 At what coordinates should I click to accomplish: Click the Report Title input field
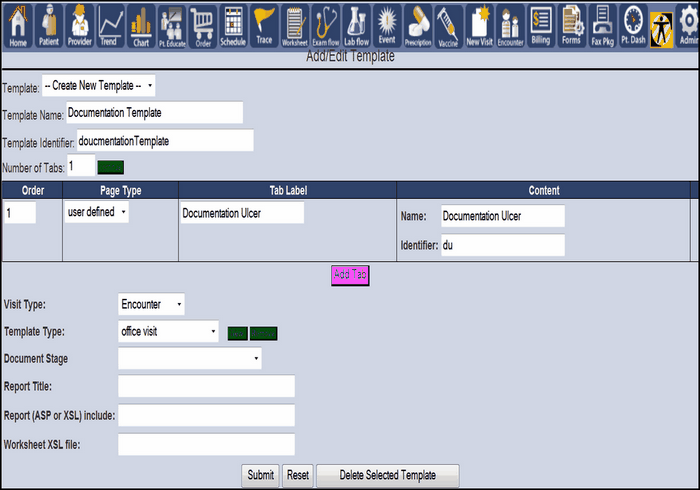[x=206, y=386]
